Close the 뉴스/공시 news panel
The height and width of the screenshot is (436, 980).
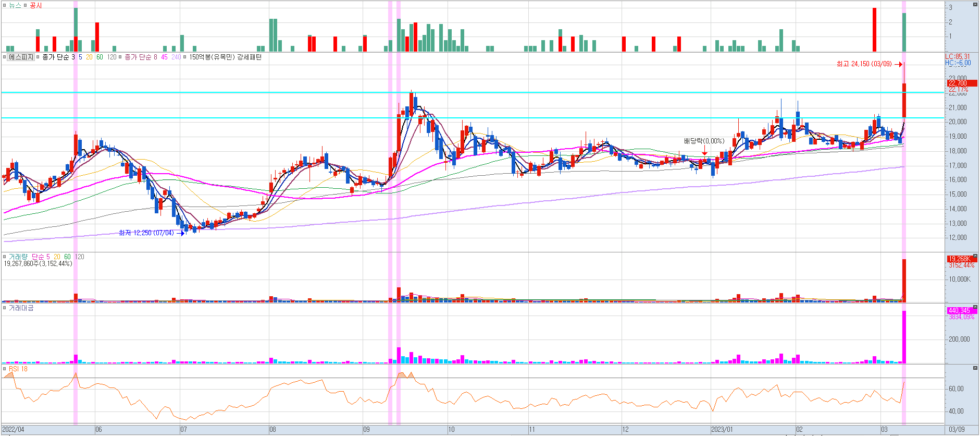975,5
